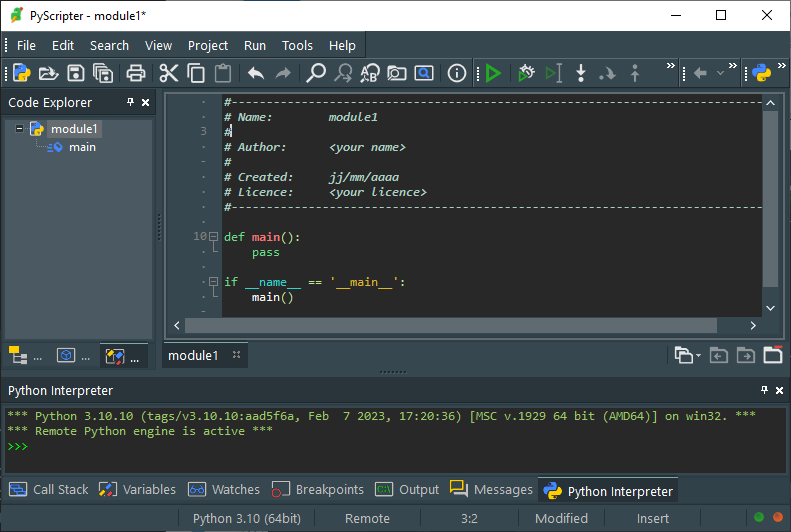Viewport: 791px width, 532px height.
Task: Click the Step Over icon
Action: (x=607, y=74)
